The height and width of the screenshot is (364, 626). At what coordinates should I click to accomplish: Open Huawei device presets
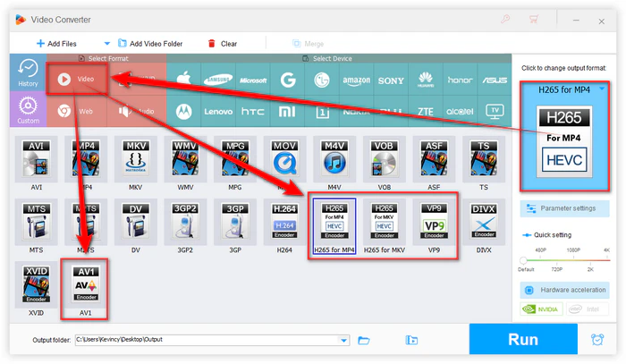[x=426, y=80]
